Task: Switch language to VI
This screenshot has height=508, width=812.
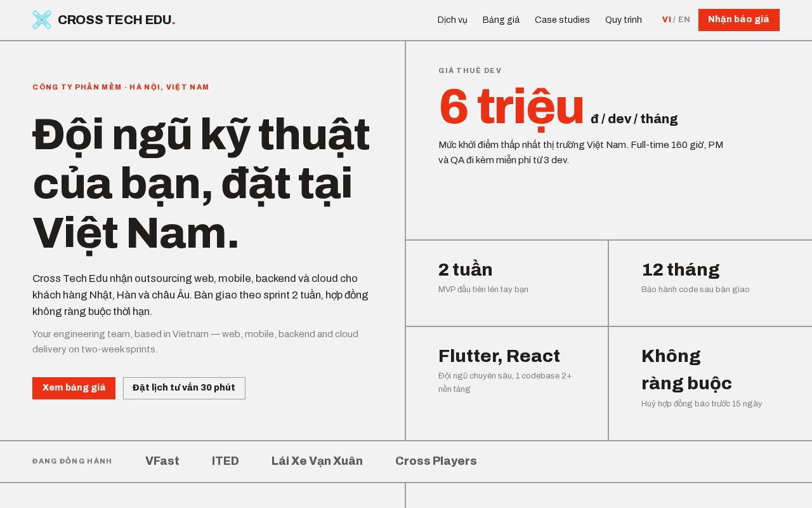Action: [666, 20]
